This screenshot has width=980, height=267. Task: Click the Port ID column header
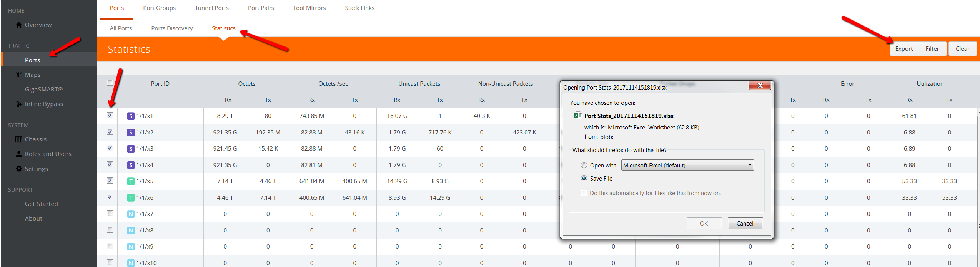[x=160, y=84]
